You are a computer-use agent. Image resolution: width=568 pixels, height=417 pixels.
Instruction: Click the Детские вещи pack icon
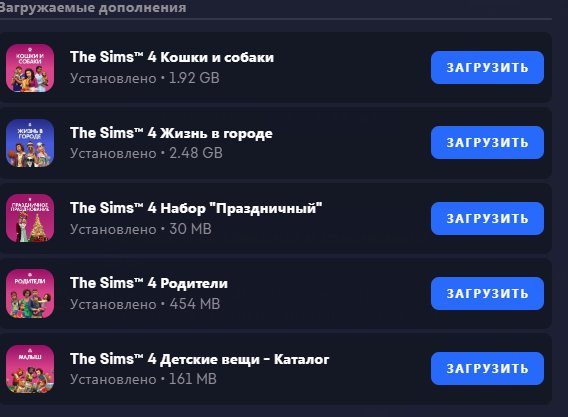(x=30, y=369)
